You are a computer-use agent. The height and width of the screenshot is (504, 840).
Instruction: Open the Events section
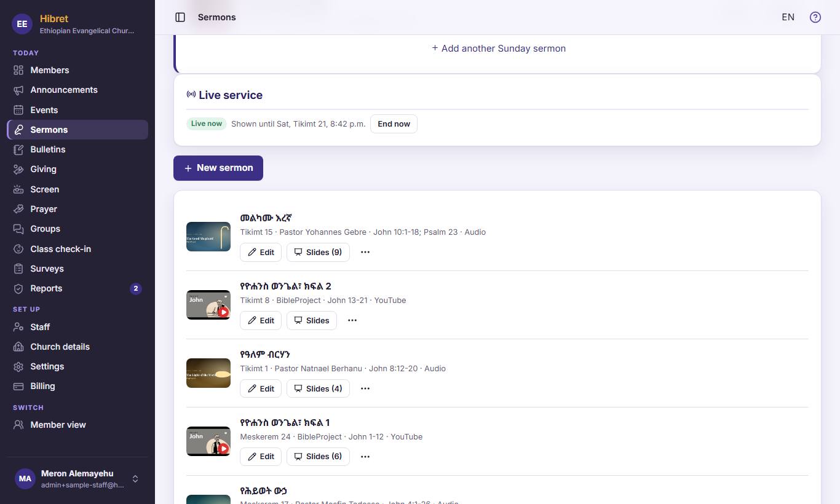[x=77, y=110]
